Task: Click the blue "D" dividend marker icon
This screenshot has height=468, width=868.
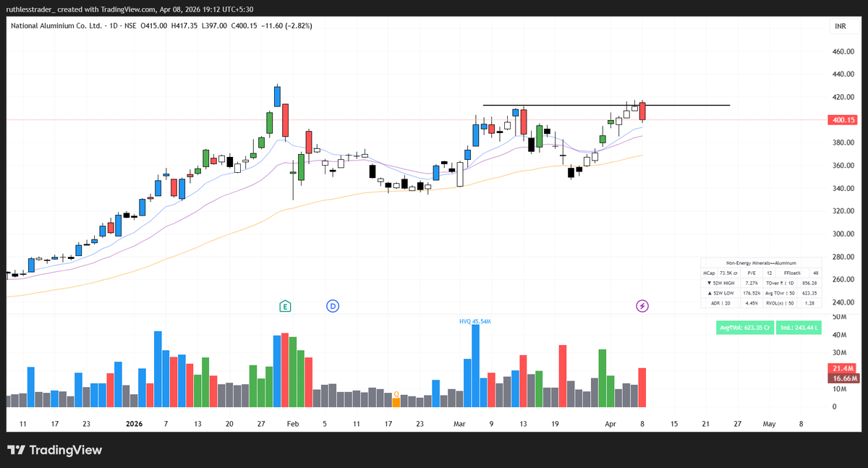Action: 333,306
